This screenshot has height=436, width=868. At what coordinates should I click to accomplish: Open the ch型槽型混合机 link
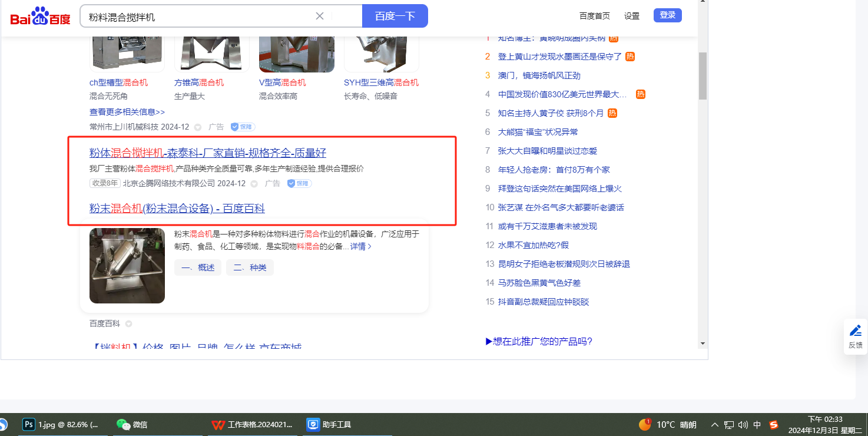tap(118, 82)
